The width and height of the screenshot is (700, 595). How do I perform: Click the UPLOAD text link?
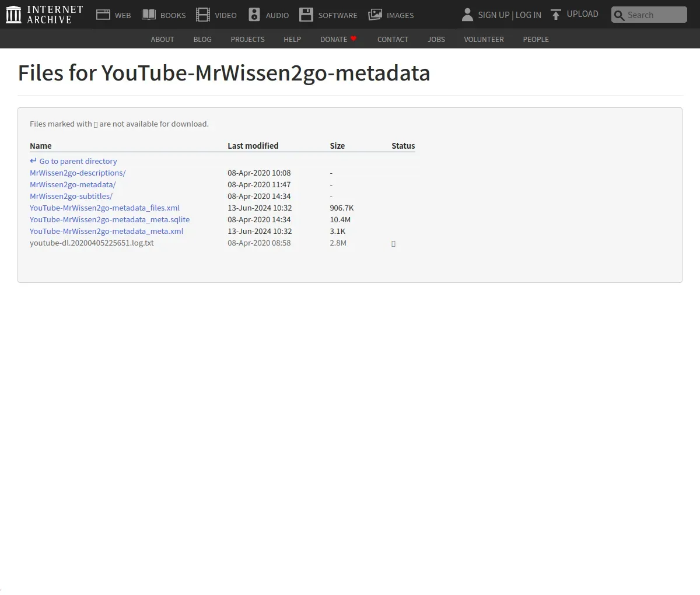pyautogui.click(x=582, y=14)
